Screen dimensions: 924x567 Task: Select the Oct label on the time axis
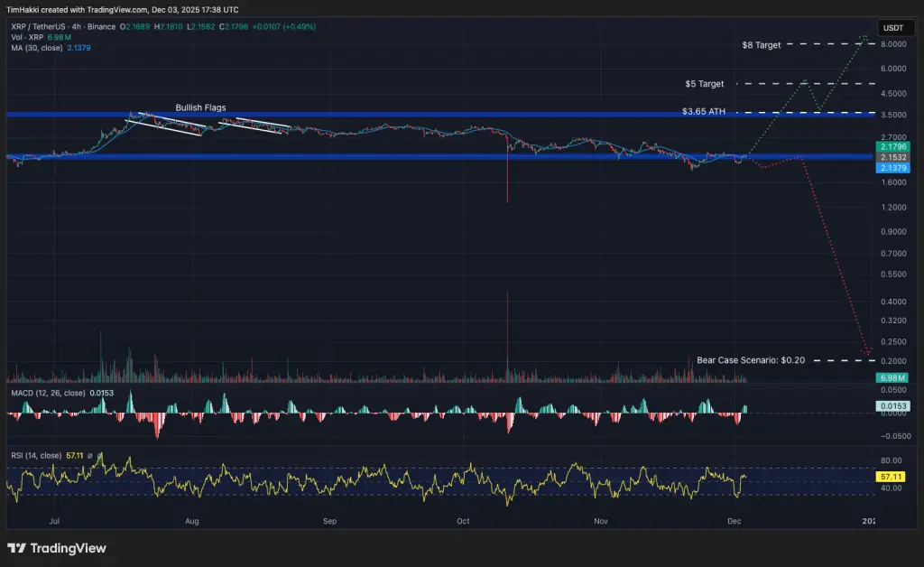pos(461,521)
